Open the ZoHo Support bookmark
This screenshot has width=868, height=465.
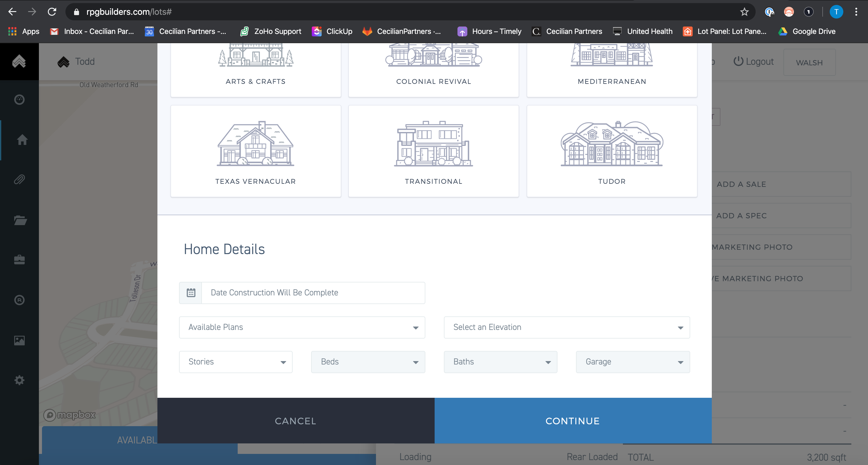pyautogui.click(x=271, y=31)
